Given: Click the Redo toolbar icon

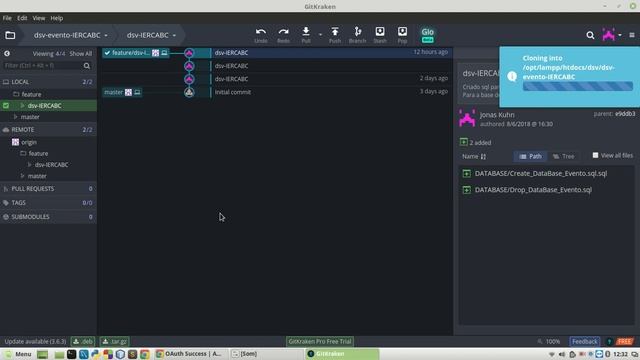Looking at the screenshot, I should coord(283,35).
